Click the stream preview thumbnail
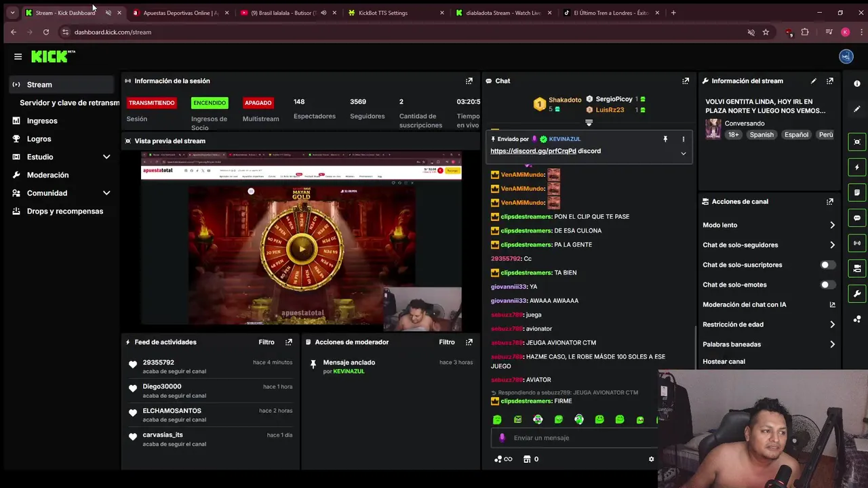Image resolution: width=868 pixels, height=488 pixels. coord(301,241)
